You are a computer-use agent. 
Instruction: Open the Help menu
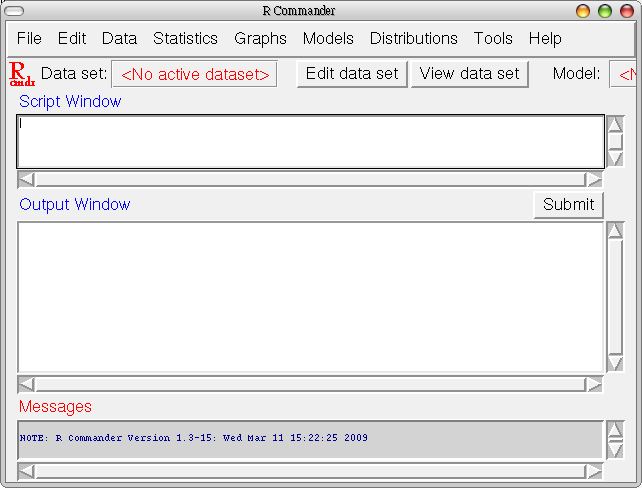[545, 39]
